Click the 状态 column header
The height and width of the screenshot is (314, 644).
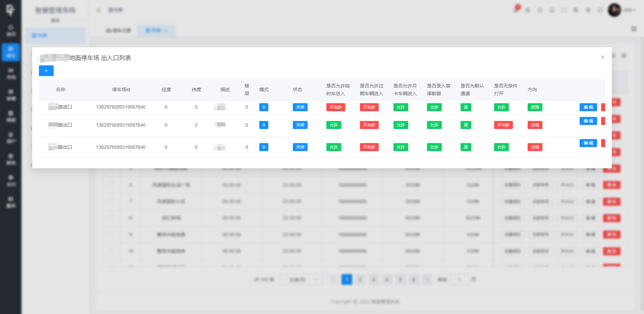[x=297, y=89]
